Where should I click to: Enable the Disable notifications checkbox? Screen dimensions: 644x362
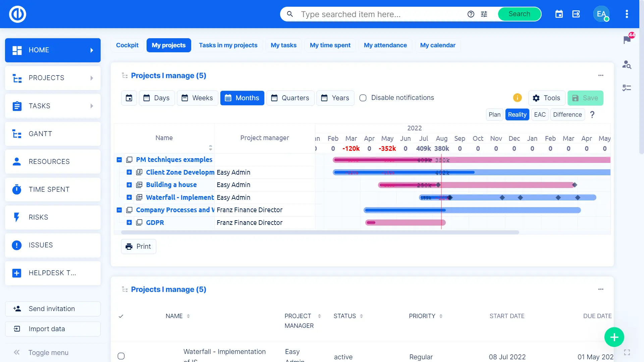tap(363, 98)
